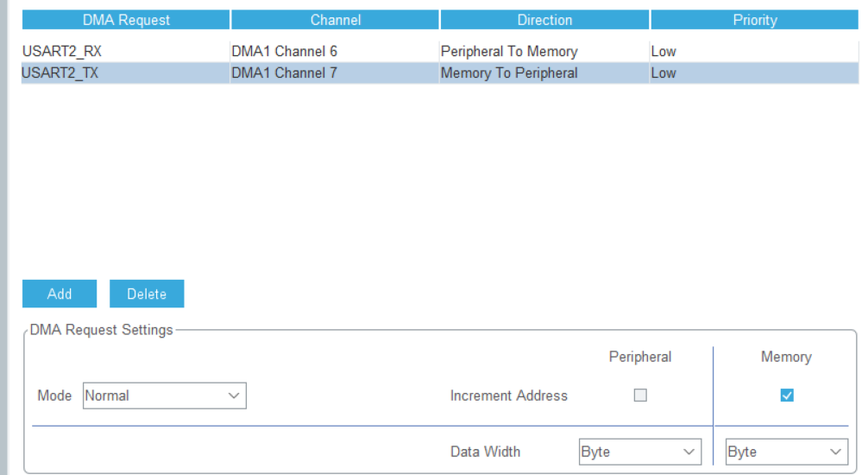Click the Direction column header

pyautogui.click(x=544, y=20)
